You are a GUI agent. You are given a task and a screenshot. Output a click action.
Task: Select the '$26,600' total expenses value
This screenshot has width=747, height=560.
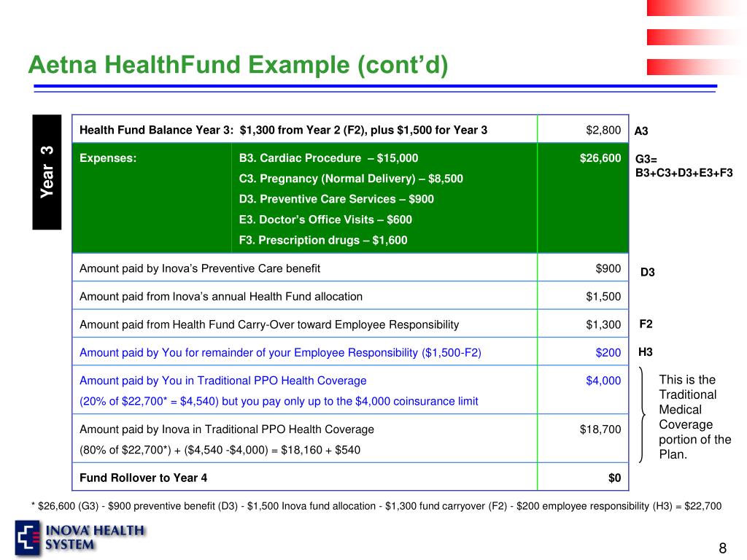tap(600, 158)
